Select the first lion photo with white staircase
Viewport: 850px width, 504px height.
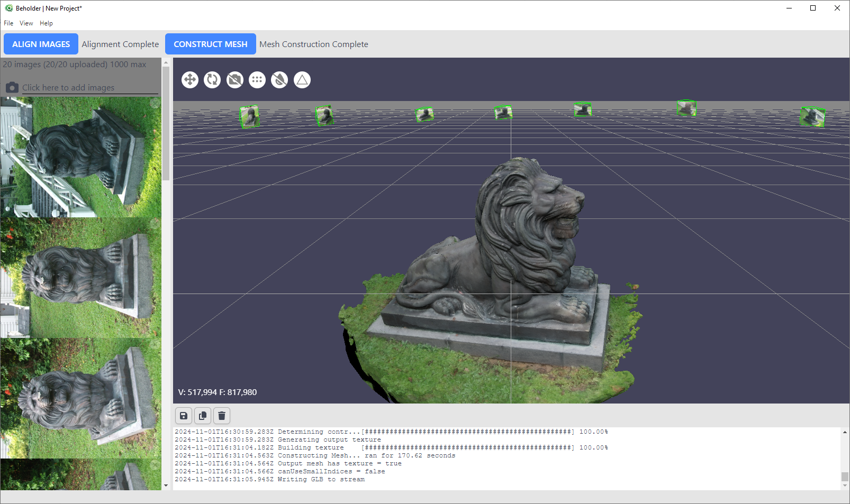click(80, 157)
